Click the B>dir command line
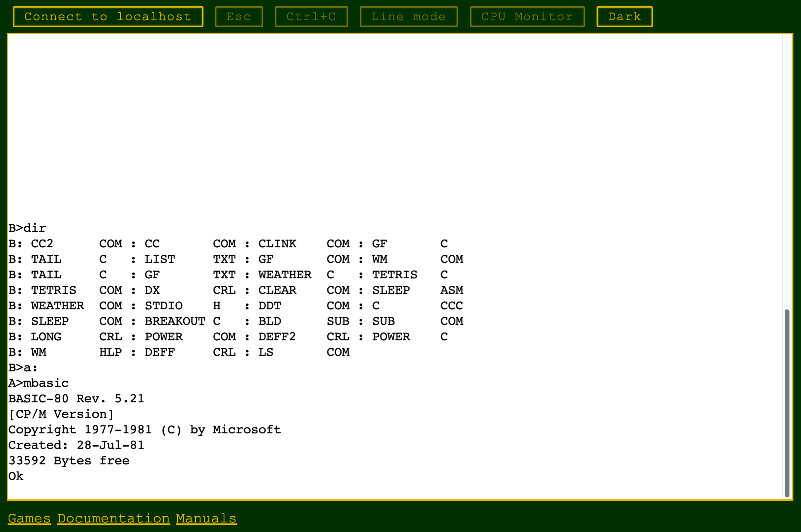Screen dimensions: 801x532 pos(27,228)
